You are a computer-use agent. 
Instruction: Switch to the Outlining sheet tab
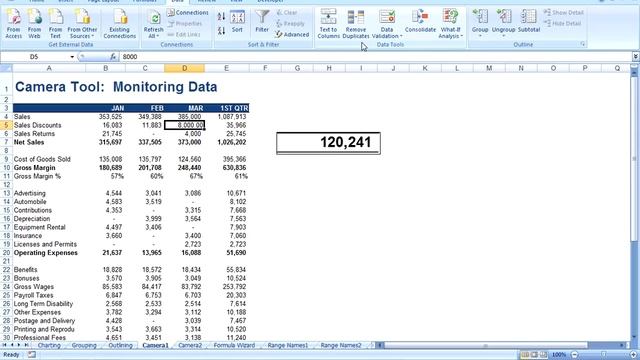120,345
